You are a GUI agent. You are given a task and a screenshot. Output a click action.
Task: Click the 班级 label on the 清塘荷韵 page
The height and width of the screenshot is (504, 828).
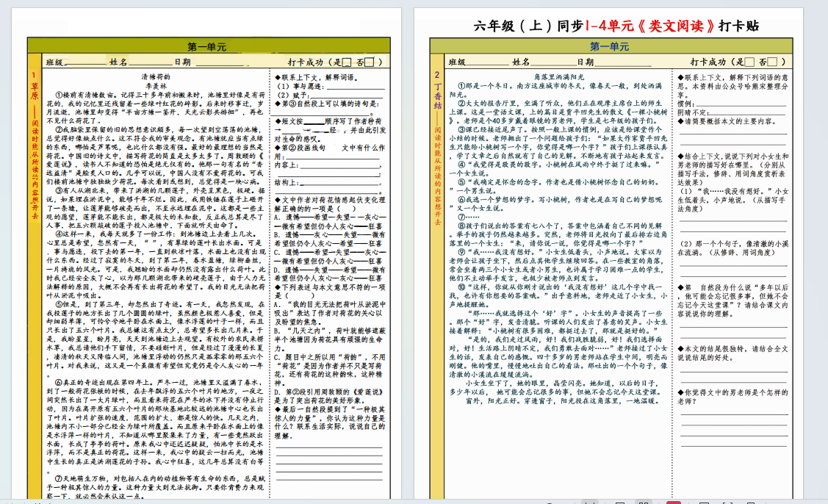pos(54,62)
